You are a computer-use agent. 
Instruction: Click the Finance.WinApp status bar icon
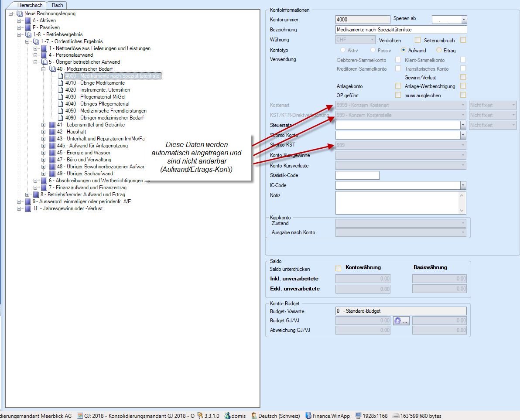click(x=308, y=416)
